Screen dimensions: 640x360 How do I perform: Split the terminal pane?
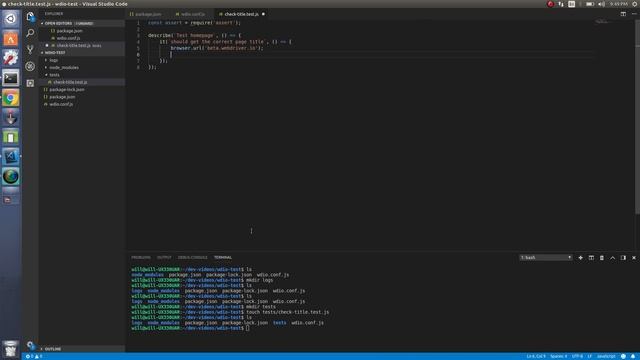[591, 258]
